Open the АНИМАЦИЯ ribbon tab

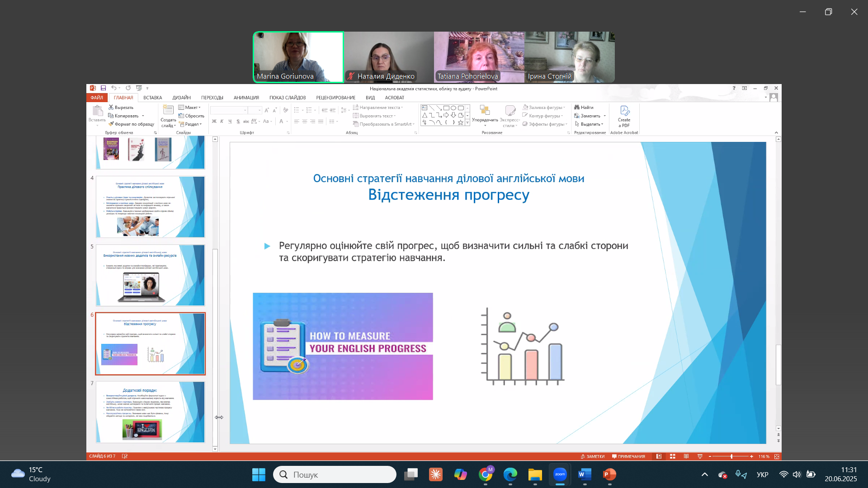click(x=246, y=98)
